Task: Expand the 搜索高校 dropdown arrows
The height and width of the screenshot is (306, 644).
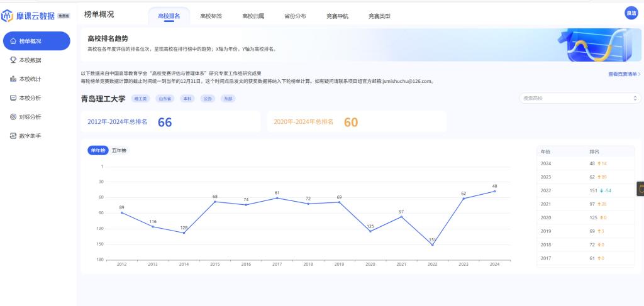Action: [x=635, y=99]
